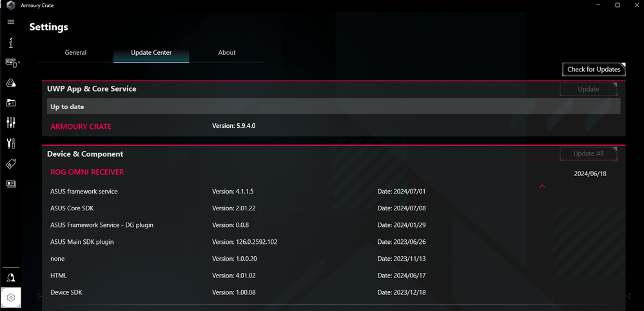
Task: Open the Device keyboard-mouse icon
Action: 12,63
